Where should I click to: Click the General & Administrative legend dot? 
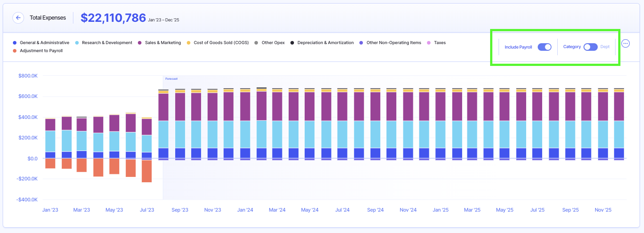pos(15,43)
